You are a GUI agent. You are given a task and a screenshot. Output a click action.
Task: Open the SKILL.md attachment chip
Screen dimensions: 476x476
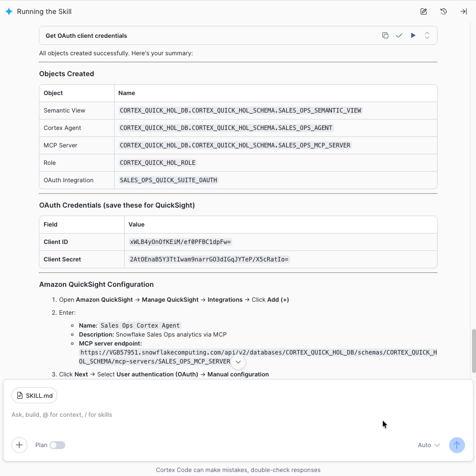click(x=34, y=395)
